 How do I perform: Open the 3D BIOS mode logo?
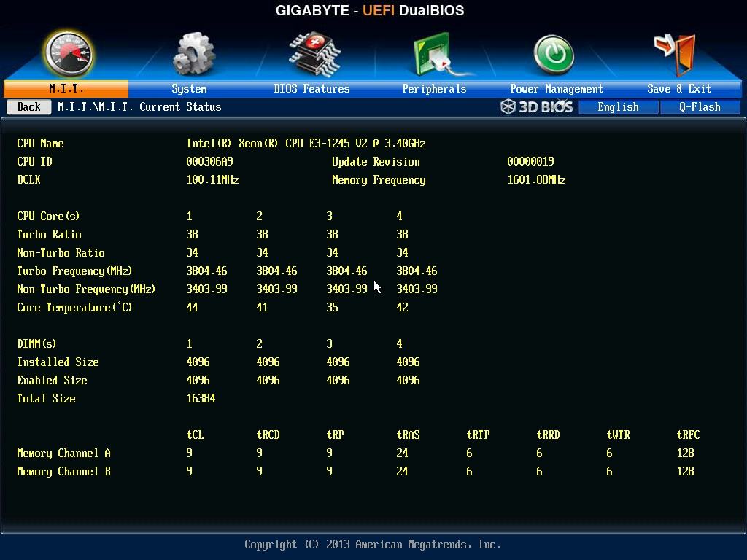[x=536, y=106]
